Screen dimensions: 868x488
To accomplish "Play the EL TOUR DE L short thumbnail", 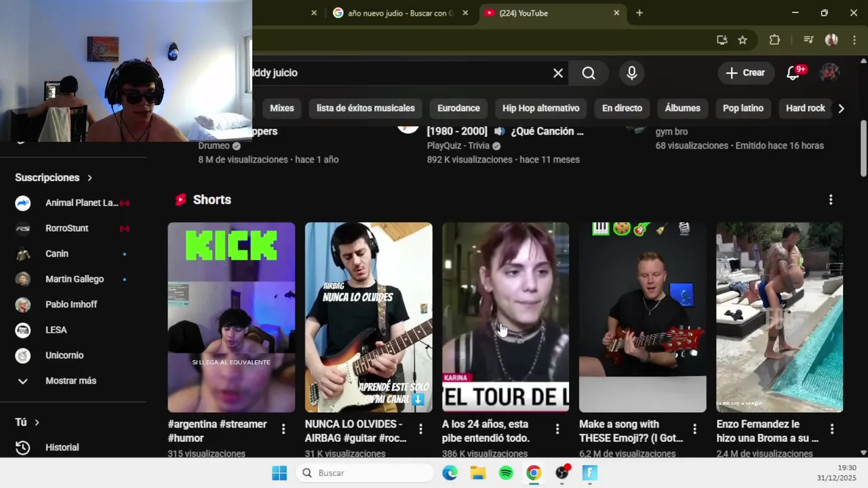I will point(505,317).
